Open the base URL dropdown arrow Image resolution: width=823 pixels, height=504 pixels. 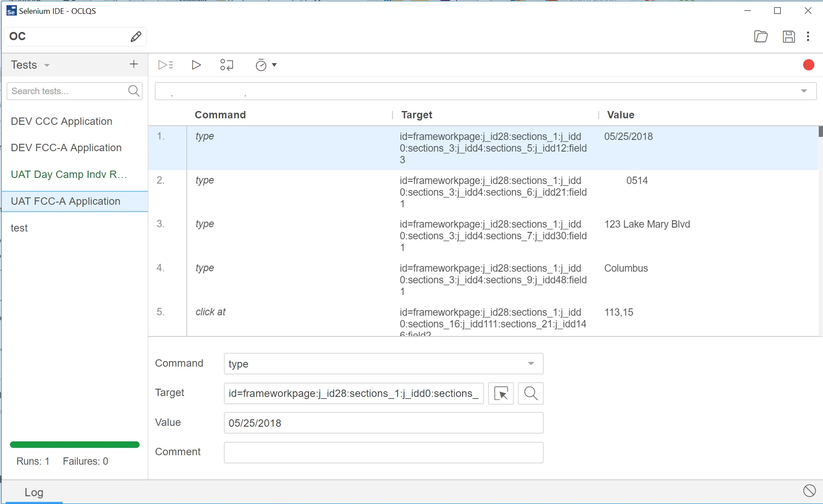point(804,91)
